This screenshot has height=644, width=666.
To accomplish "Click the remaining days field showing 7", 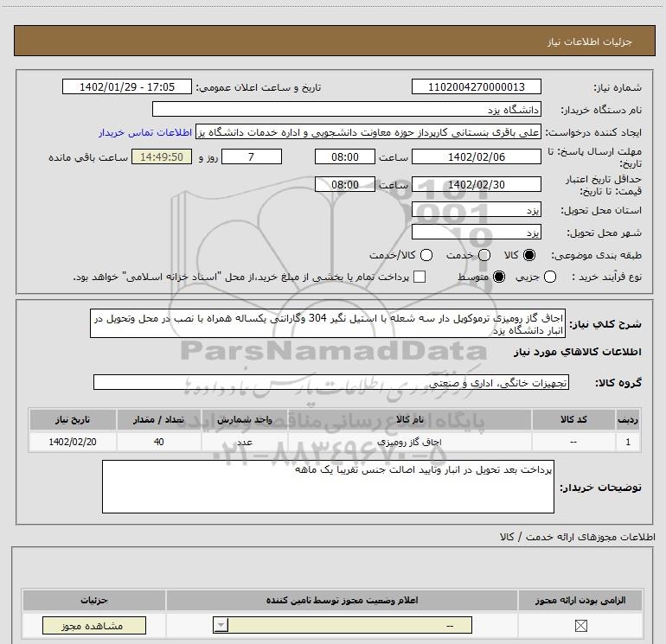I will click(x=252, y=156).
